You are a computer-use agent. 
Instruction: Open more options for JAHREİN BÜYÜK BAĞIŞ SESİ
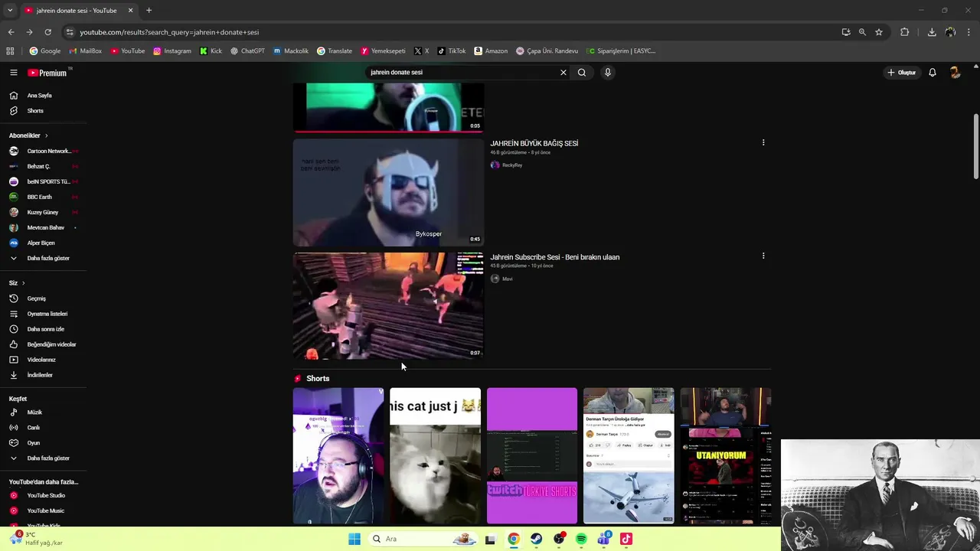click(763, 142)
